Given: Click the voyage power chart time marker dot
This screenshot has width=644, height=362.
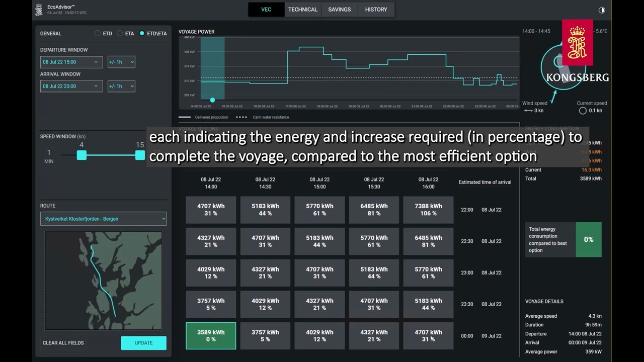Looking at the screenshot, I should click(212, 100).
